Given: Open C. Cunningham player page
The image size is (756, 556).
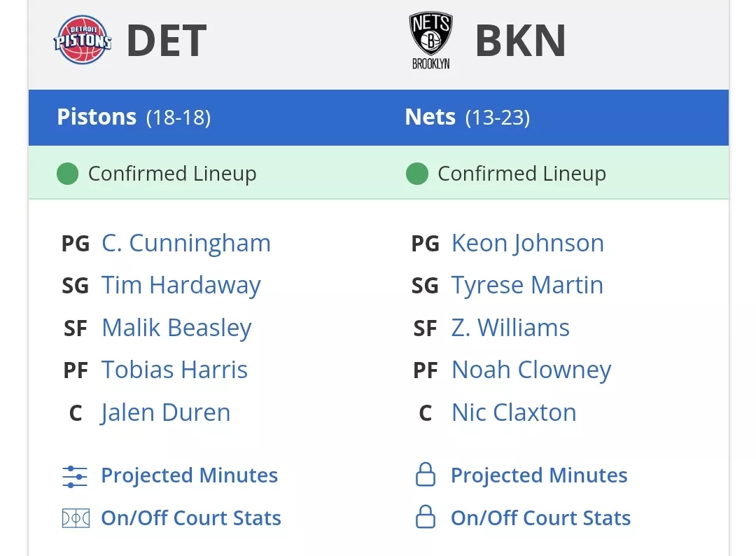Looking at the screenshot, I should pos(186,243).
